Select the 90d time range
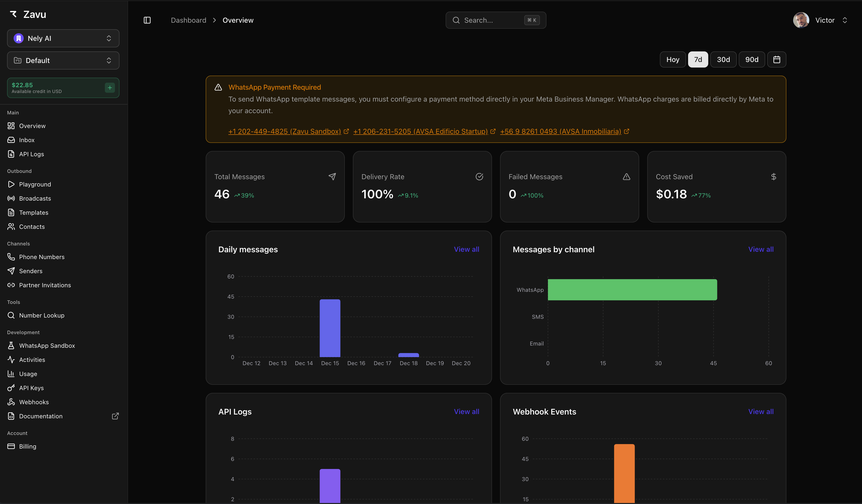Screen dimensions: 862x504 tap(752, 59)
